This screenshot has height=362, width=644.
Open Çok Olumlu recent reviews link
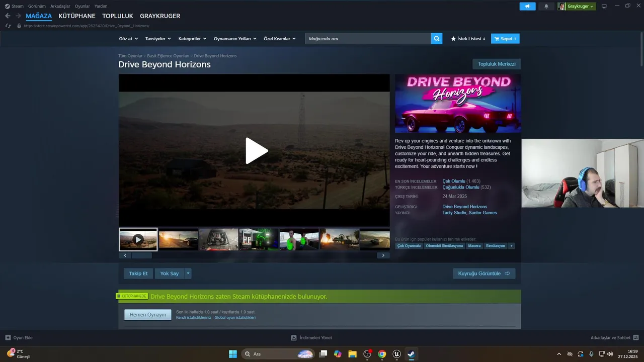[454, 181]
